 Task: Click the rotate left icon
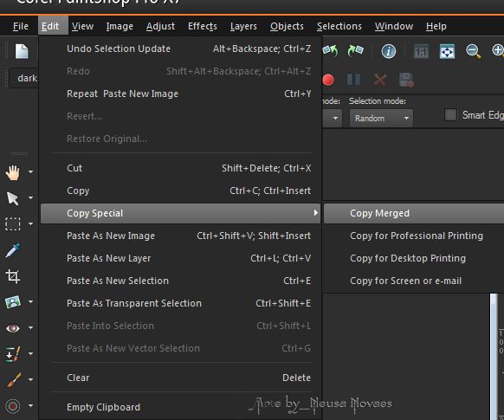pos(331,51)
